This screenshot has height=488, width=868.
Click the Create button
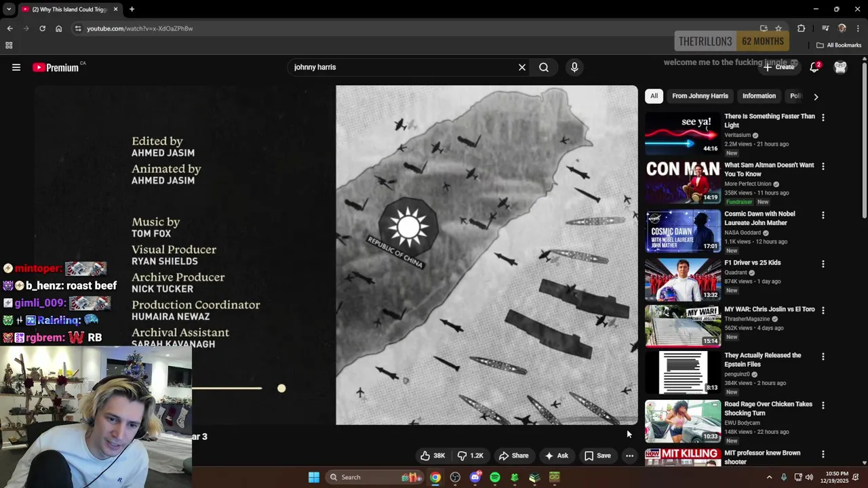[778, 67]
